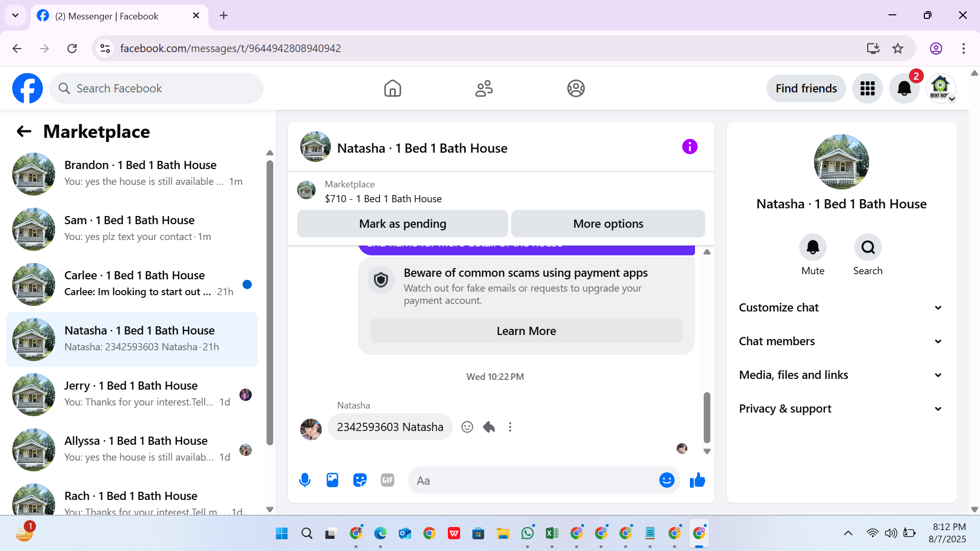This screenshot has height=551, width=980.
Task: Install the Facebook app from address bar
Action: tap(873, 49)
